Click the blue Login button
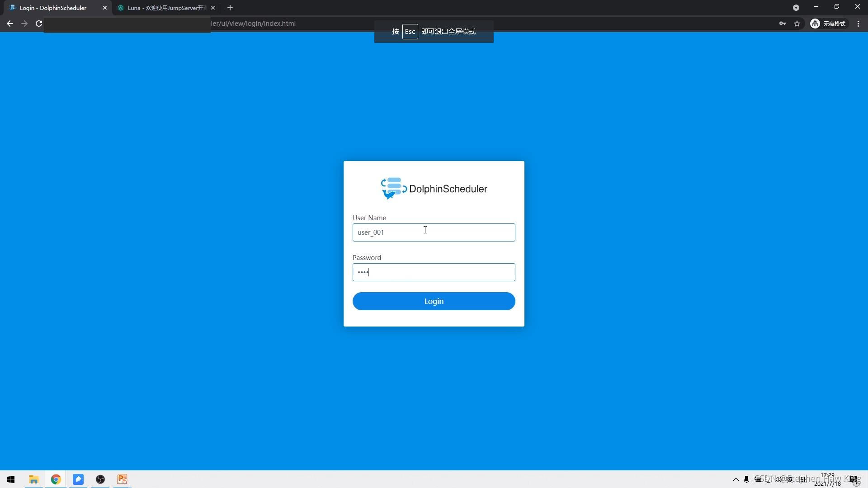This screenshot has height=488, width=868. point(434,301)
